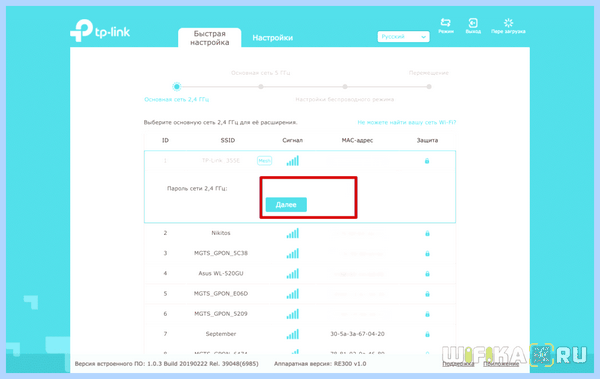
Task: Click the Сигнал column header
Action: click(292, 140)
